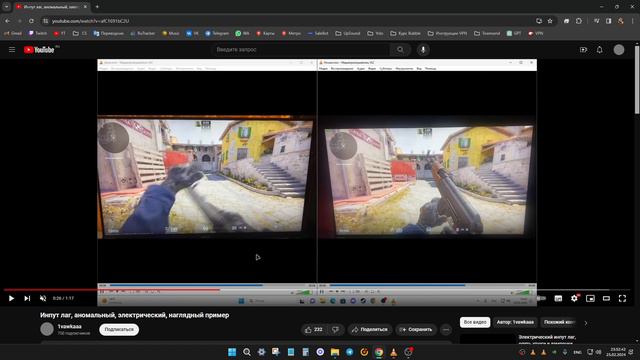Toggle the autoplay switch in player controls

542,298
